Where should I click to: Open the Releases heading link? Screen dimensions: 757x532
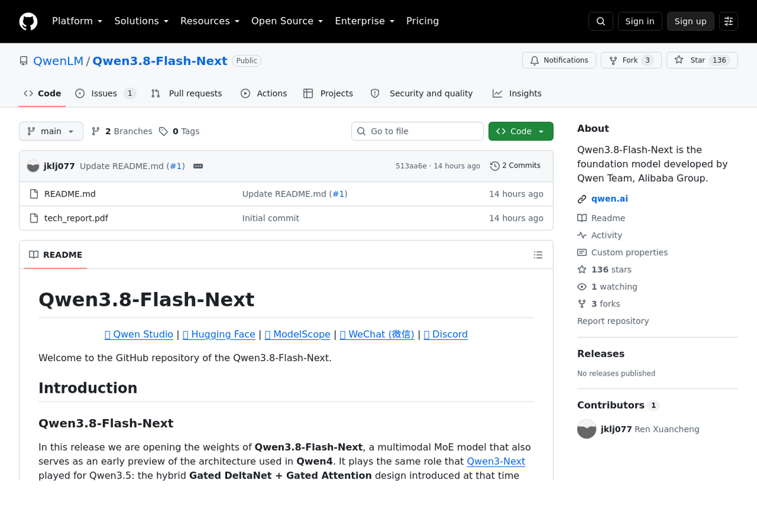(x=601, y=354)
